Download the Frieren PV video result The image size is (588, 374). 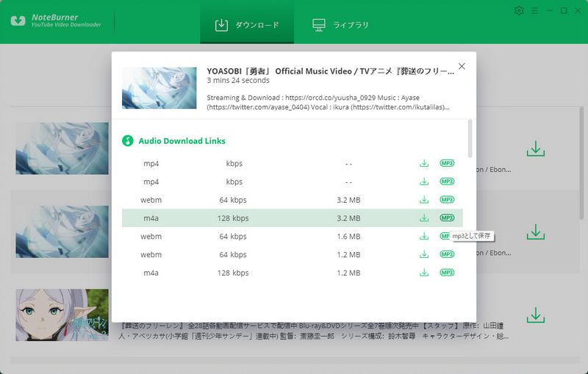tap(536, 315)
